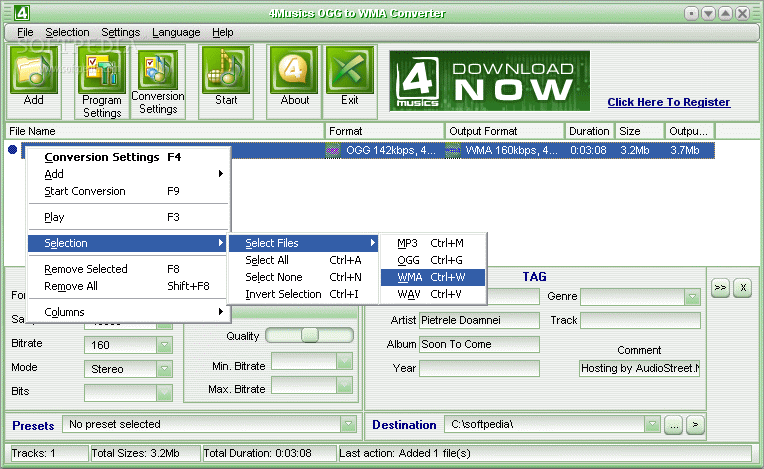Click the Click Here To Register link
The image size is (764, 469).
pos(668,102)
